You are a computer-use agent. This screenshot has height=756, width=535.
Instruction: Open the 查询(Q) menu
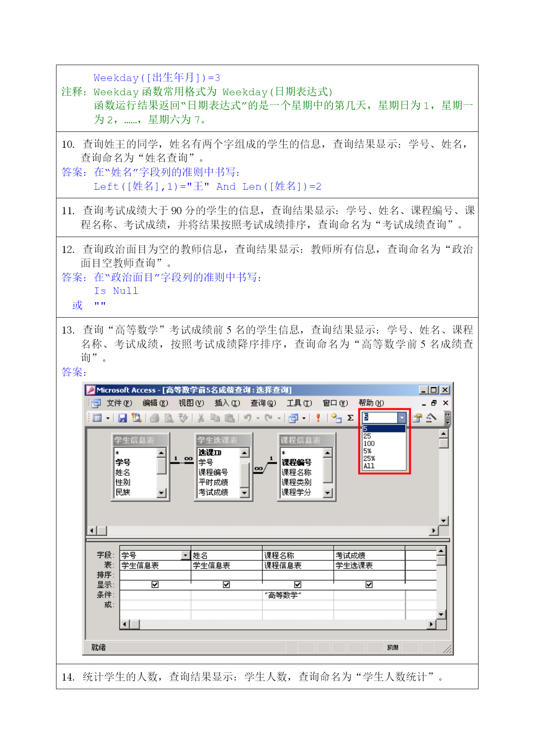[x=263, y=403]
